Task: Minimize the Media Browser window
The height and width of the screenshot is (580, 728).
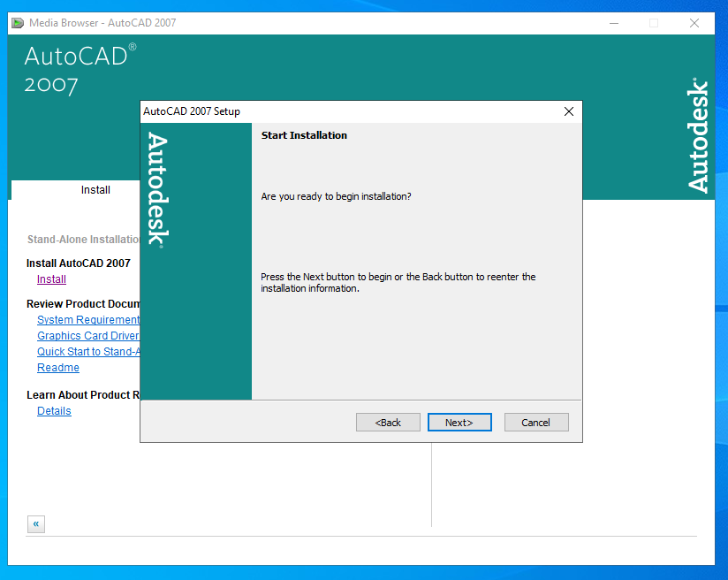Action: tap(613, 23)
